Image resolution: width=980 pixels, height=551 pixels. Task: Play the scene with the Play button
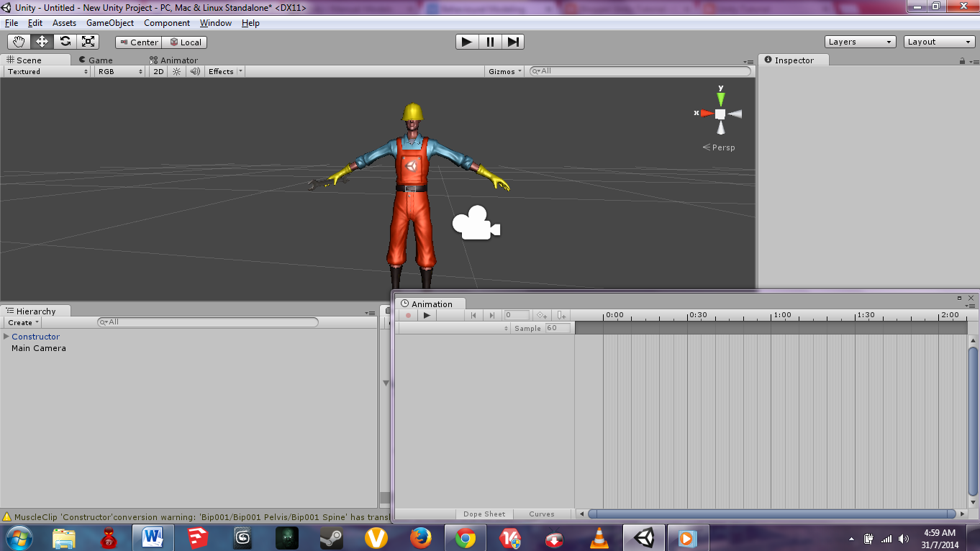tap(466, 41)
